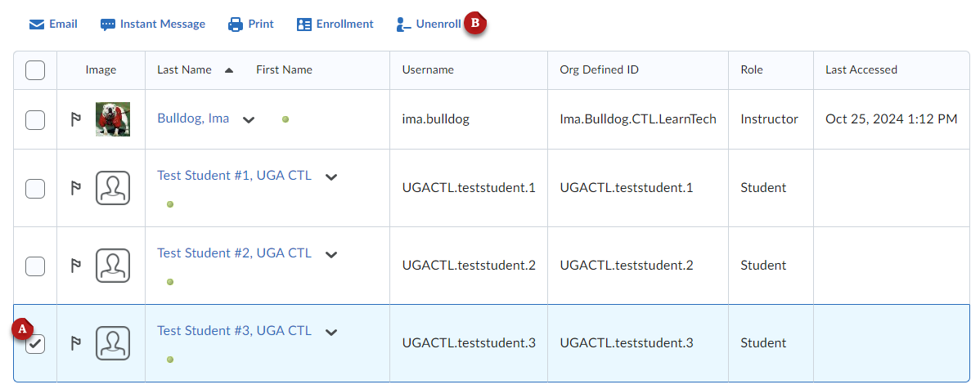Open dropdown arrow next to Bulldog, Ima
980x389 pixels.
pyautogui.click(x=249, y=120)
